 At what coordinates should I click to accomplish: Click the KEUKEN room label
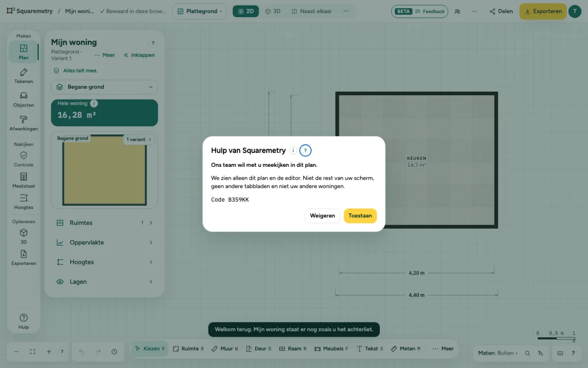[416, 158]
